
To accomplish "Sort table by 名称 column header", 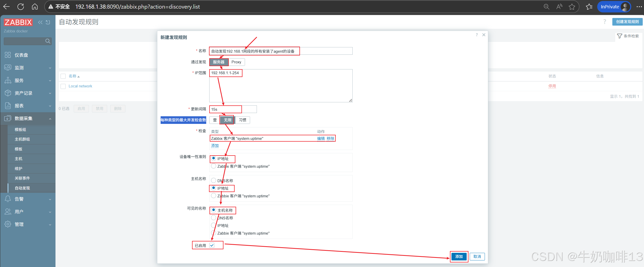I will (74, 76).
